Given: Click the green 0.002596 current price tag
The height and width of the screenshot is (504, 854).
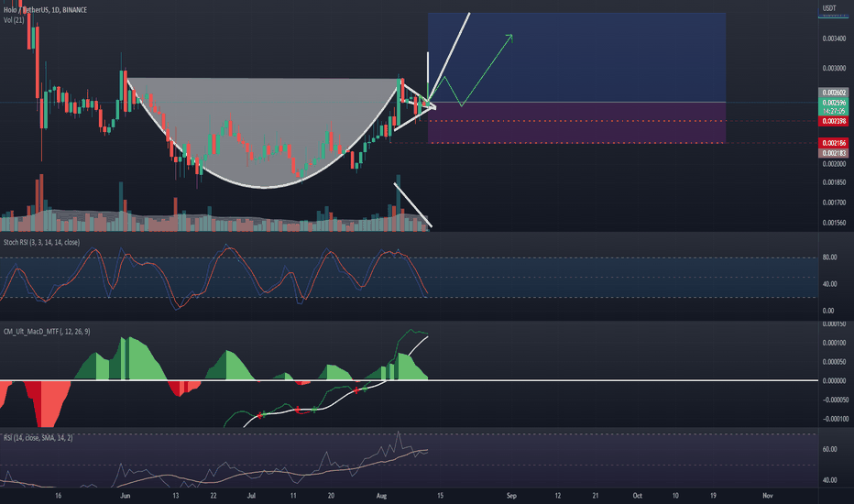Looking at the screenshot, I should point(834,103).
